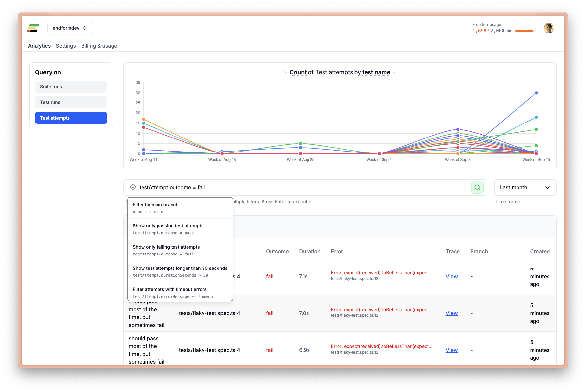Click the filter icon in the query box
Image resolution: width=586 pixels, height=392 pixels.
pyautogui.click(x=133, y=187)
